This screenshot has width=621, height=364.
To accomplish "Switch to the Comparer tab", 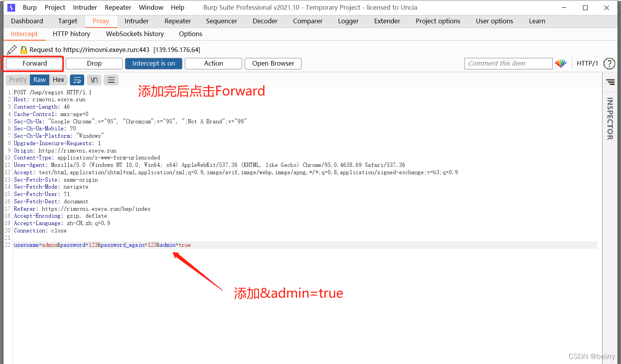I will click(x=307, y=21).
